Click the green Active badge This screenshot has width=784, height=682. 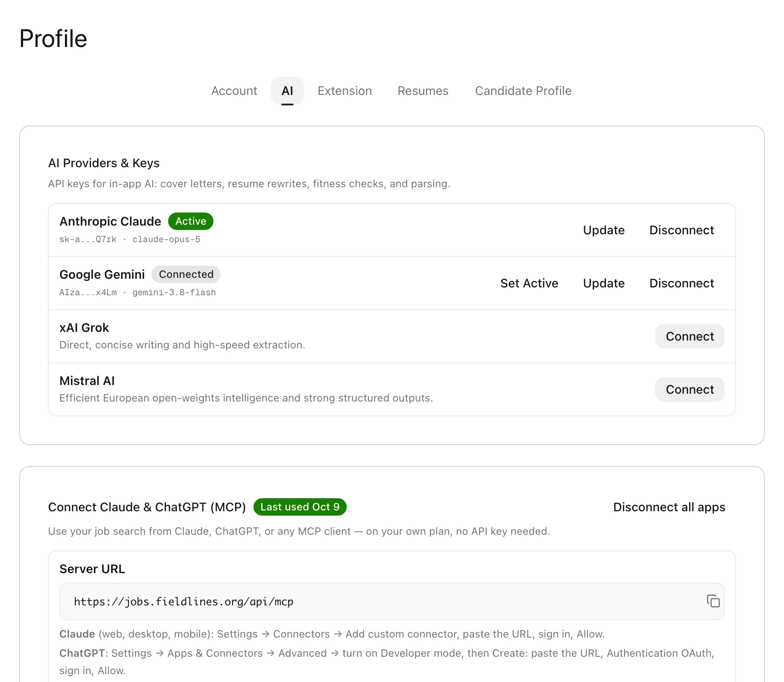[191, 221]
